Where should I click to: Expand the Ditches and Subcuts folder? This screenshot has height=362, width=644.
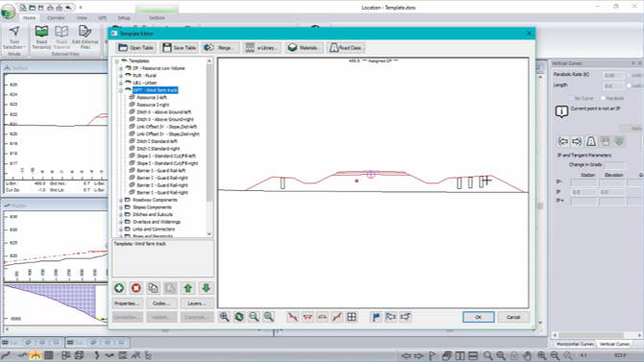pyautogui.click(x=121, y=215)
